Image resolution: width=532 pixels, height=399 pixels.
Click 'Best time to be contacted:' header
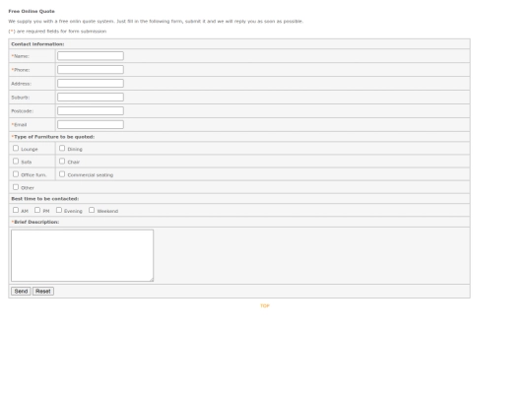tap(45, 199)
